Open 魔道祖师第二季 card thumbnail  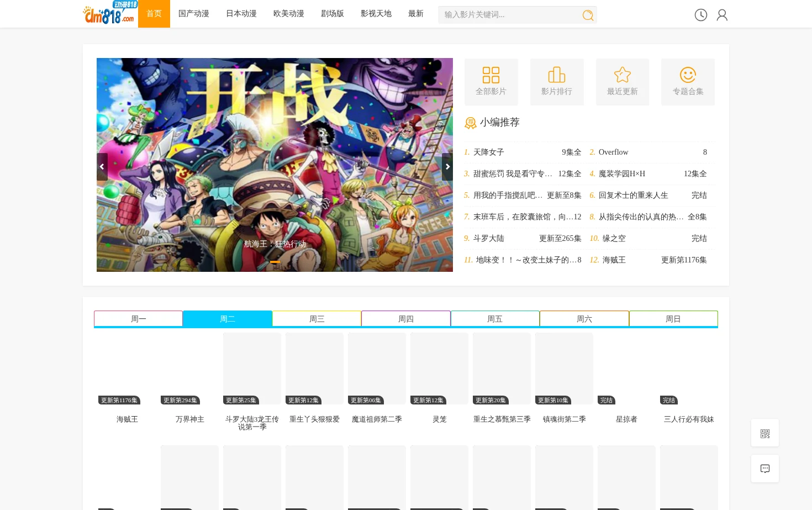click(x=377, y=369)
